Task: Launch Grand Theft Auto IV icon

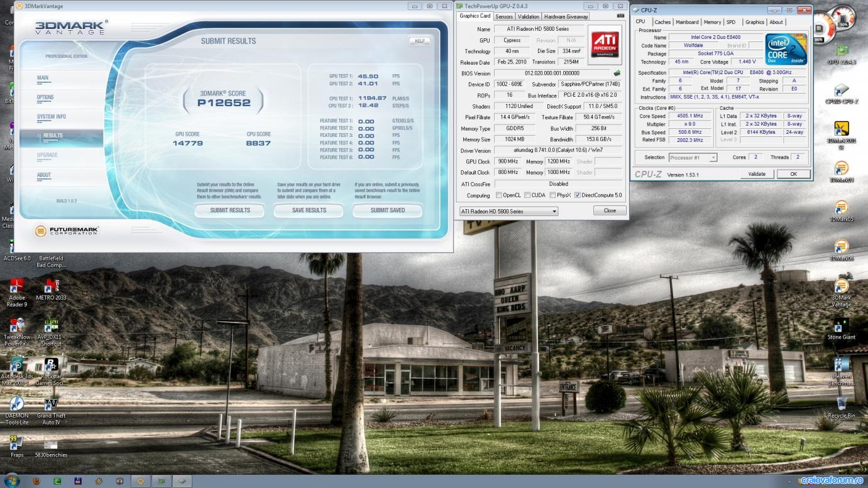Action: [x=51, y=410]
